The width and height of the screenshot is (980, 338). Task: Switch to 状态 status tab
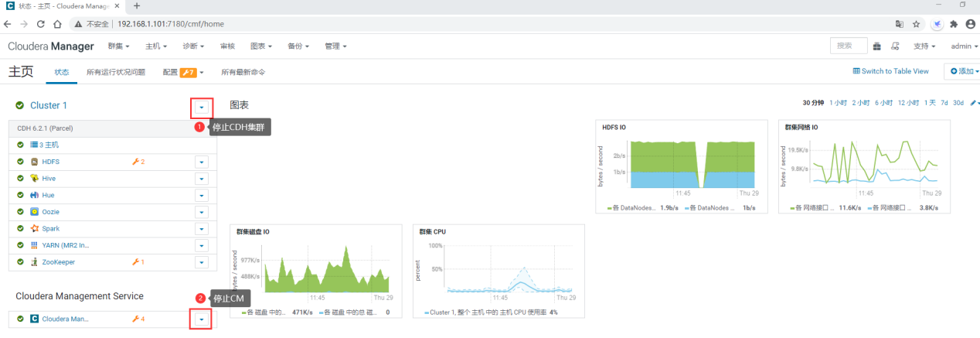pyautogui.click(x=62, y=72)
